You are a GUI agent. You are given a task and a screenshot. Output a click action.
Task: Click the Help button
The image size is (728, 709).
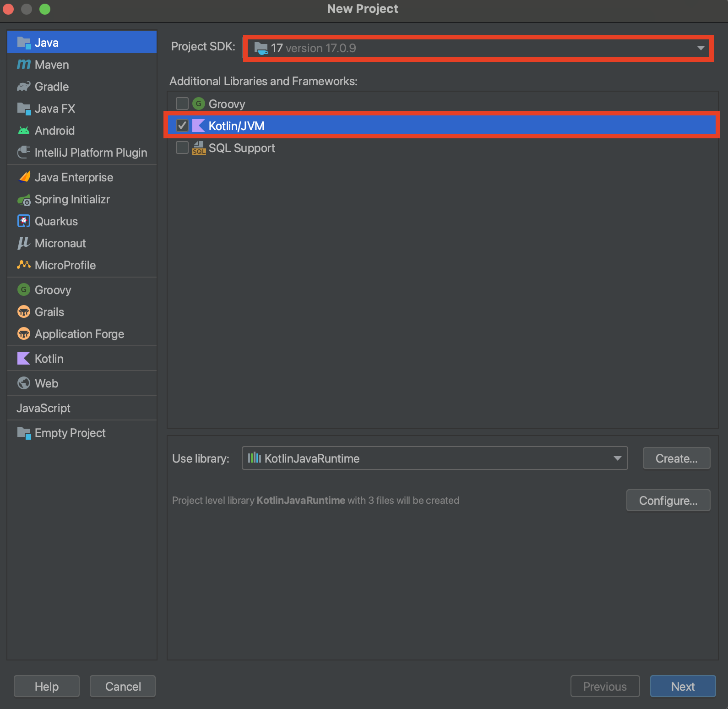click(x=47, y=687)
